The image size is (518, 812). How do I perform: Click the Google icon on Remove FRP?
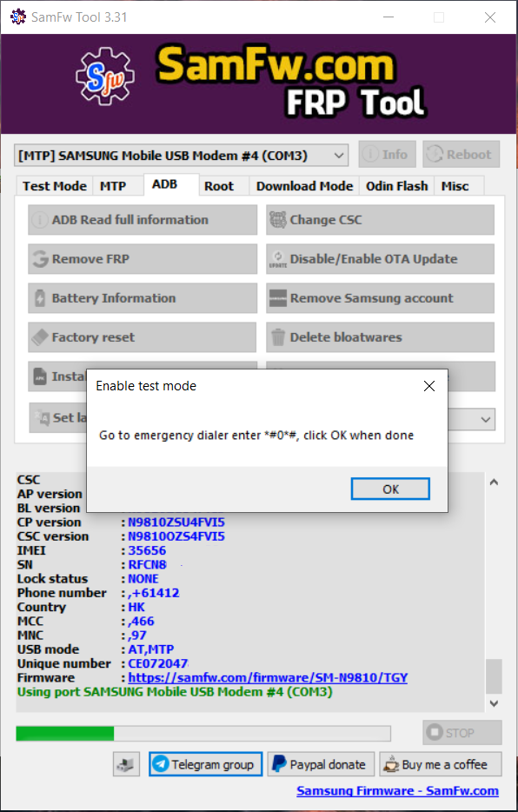pyautogui.click(x=40, y=259)
